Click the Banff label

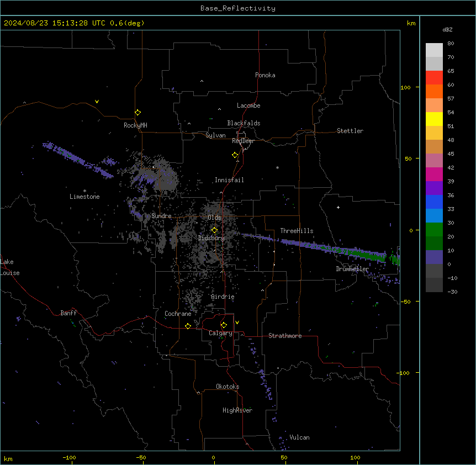tap(68, 313)
